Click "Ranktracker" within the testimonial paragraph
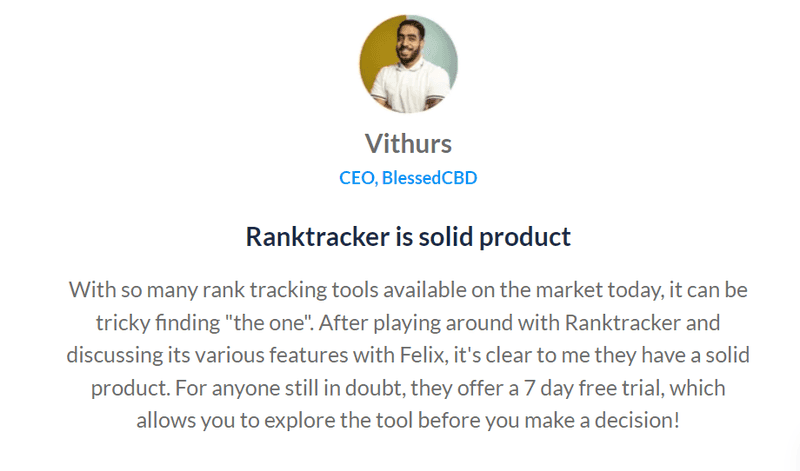 coord(623,323)
